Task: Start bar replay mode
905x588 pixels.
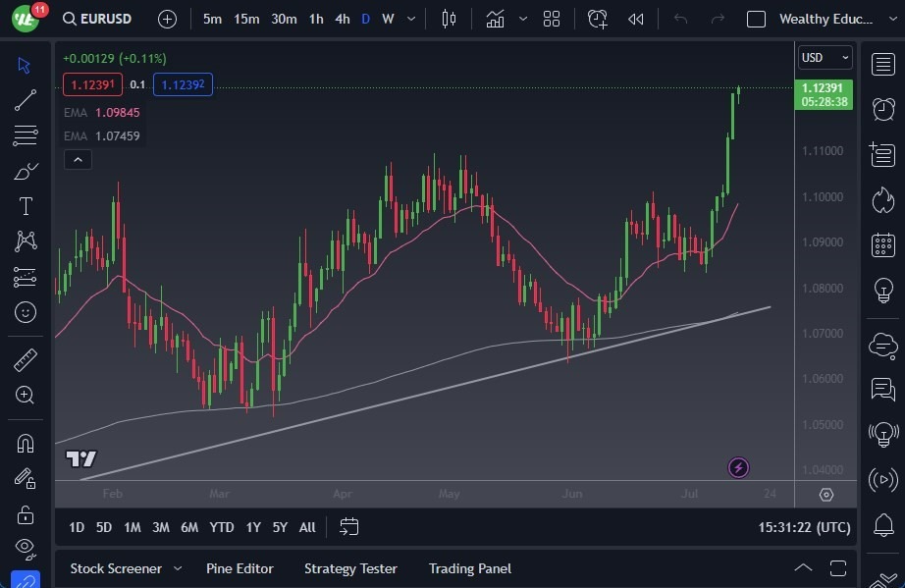Action: click(x=636, y=19)
